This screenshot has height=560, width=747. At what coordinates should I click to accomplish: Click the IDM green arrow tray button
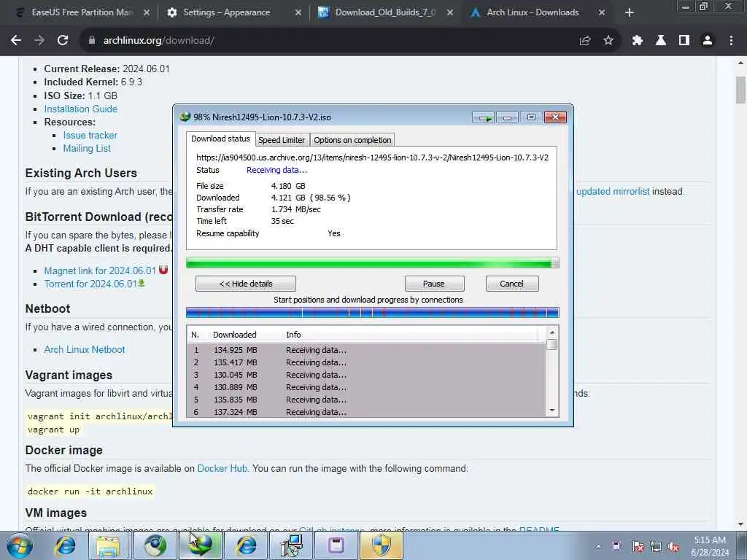[x=484, y=117]
